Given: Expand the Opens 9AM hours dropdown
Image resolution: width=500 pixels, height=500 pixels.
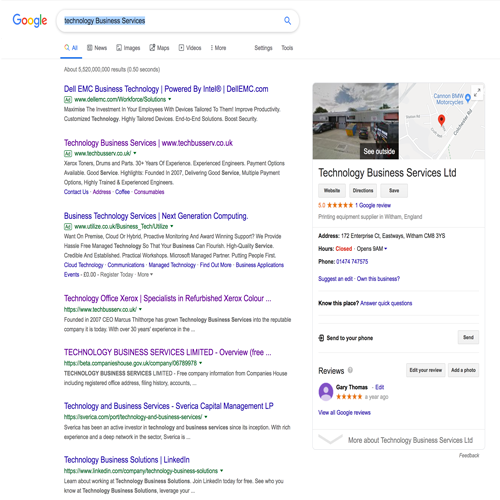Looking at the screenshot, I should 386,249.
